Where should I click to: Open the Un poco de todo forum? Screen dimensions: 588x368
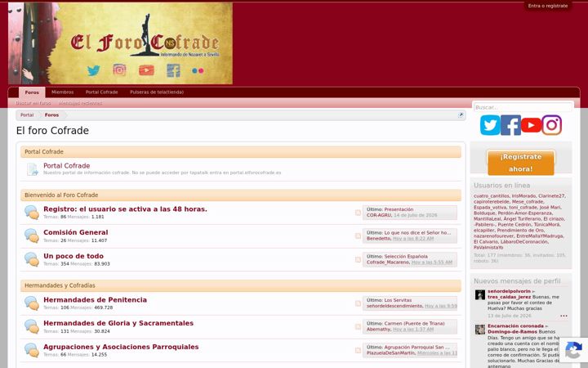pos(73,256)
